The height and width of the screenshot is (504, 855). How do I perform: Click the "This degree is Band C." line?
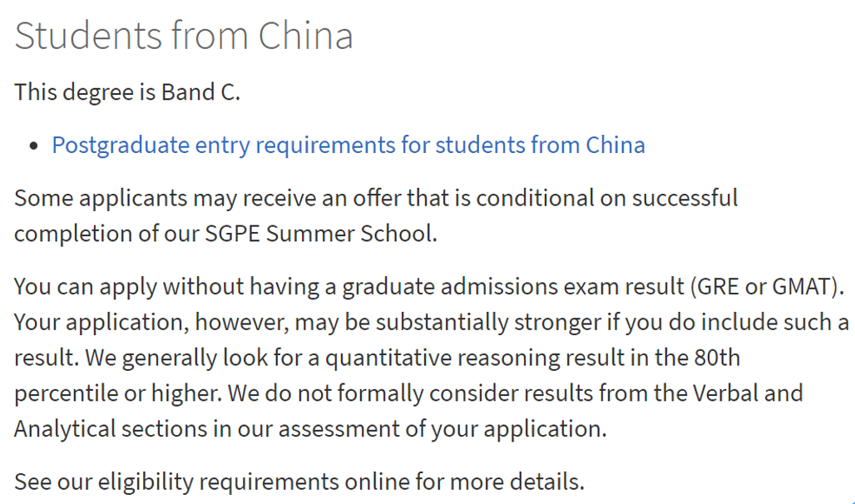[x=127, y=92]
